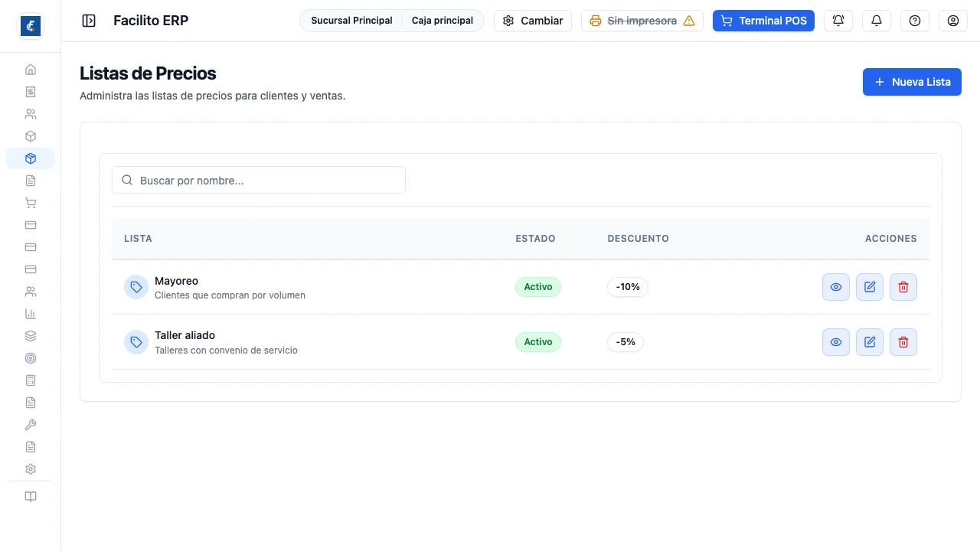Click the Facilito ERP logo
The image size is (980, 551).
point(31,26)
